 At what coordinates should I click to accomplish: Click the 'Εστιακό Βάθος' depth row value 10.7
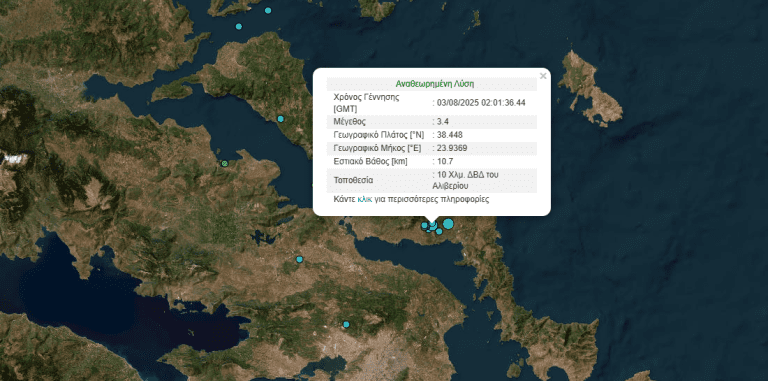pyautogui.click(x=444, y=161)
